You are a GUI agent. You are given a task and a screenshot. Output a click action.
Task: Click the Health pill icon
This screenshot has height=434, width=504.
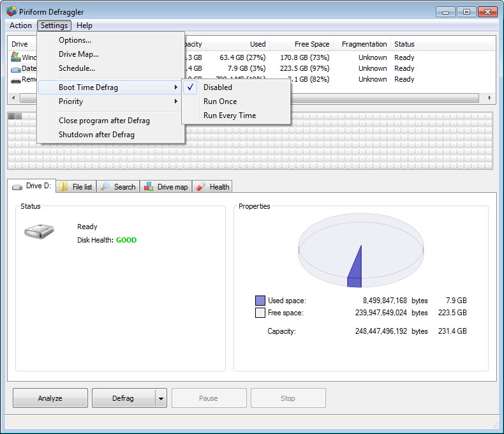tap(200, 186)
